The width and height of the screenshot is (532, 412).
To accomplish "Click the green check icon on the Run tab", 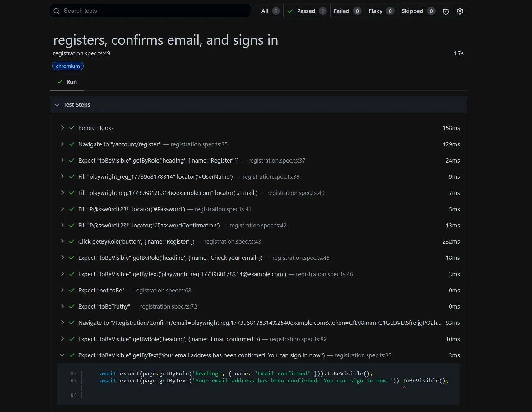I will (60, 82).
